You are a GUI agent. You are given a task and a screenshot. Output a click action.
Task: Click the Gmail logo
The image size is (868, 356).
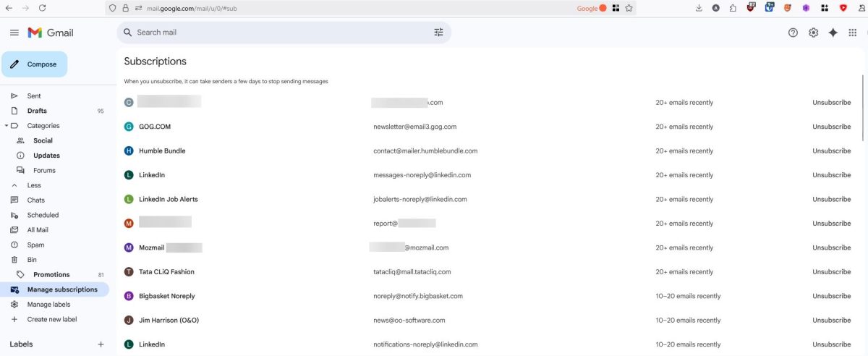[51, 33]
